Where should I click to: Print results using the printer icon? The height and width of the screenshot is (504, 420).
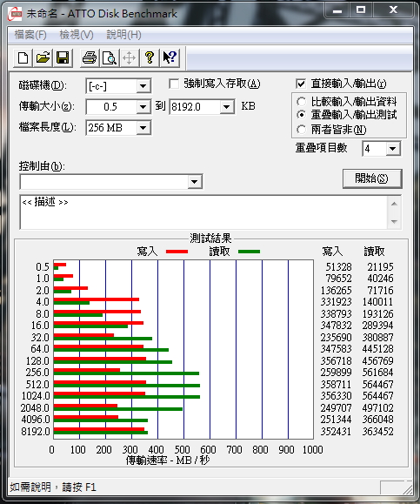90,58
